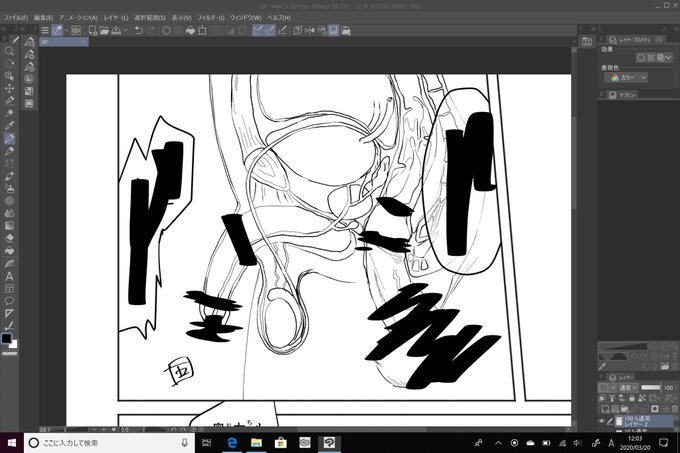
Task: Click the Undo arrow in command bar
Action: [x=139, y=30]
